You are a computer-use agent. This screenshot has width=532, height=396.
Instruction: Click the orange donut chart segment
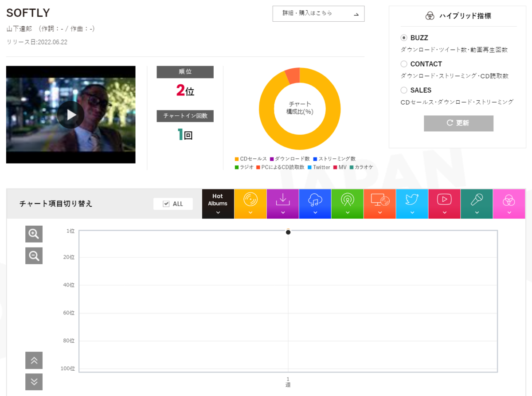pyautogui.click(x=293, y=76)
